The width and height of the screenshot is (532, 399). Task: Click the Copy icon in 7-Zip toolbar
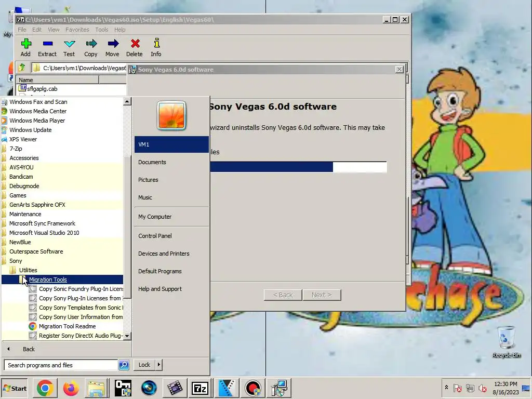tap(90, 47)
